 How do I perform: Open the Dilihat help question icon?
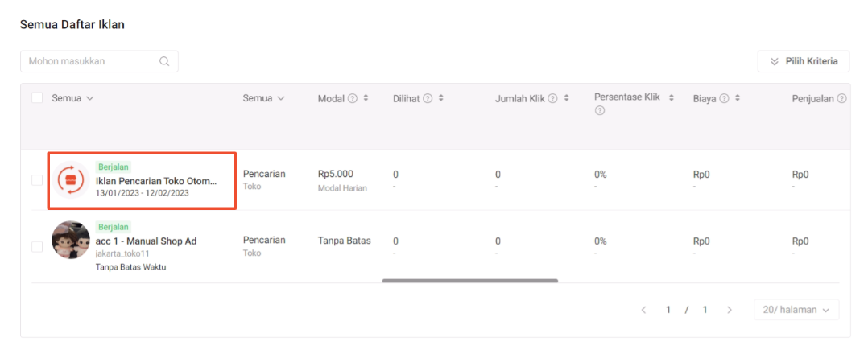click(x=428, y=98)
